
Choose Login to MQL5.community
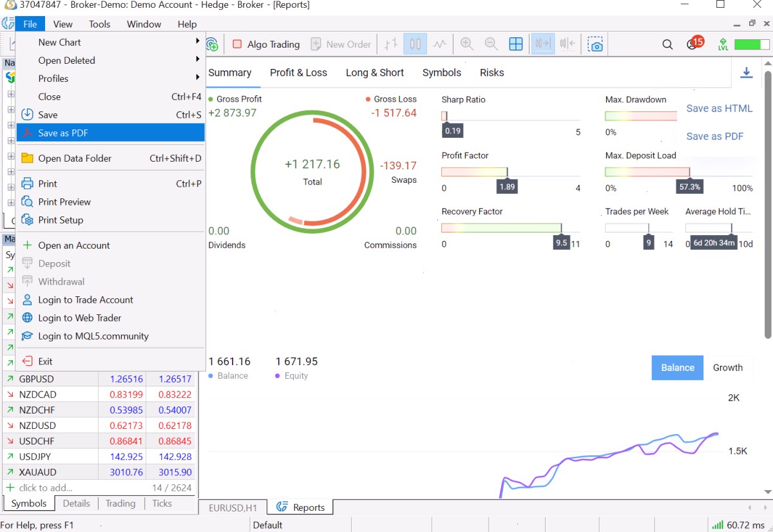coord(110,336)
